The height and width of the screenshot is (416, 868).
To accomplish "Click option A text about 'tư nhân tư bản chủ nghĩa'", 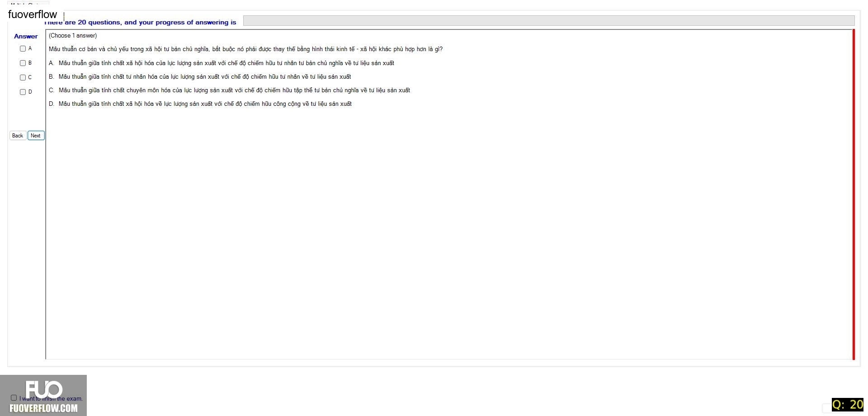I will tap(222, 63).
